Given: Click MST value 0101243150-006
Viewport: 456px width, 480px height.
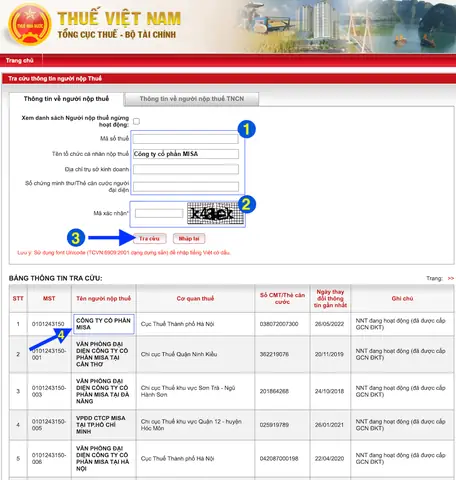Looking at the screenshot, I should click(x=49, y=458).
